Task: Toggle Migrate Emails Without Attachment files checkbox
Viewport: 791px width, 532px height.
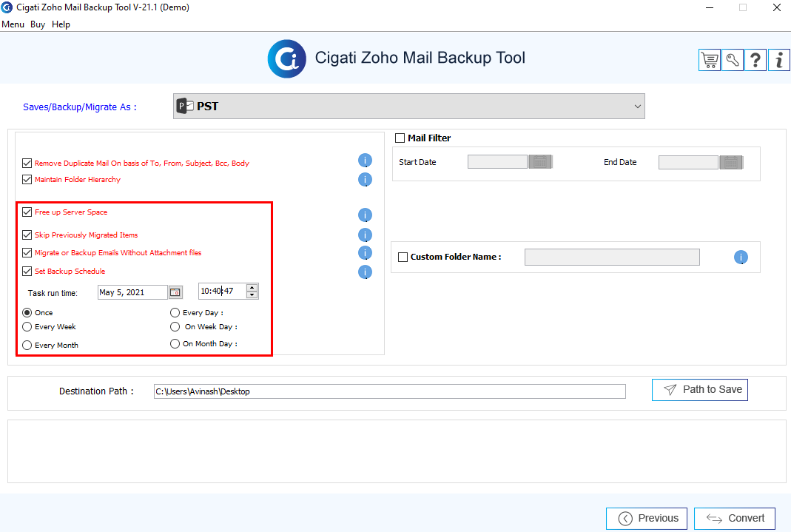Action: pos(27,252)
